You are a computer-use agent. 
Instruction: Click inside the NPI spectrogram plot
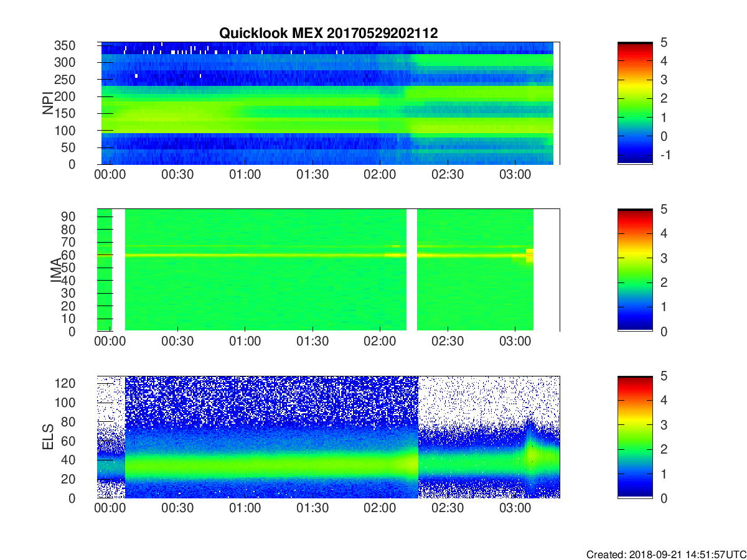[x=328, y=103]
